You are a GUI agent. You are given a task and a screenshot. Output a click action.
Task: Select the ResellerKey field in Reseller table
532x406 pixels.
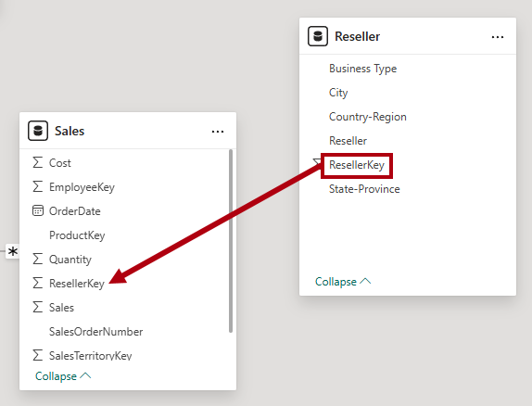(357, 165)
